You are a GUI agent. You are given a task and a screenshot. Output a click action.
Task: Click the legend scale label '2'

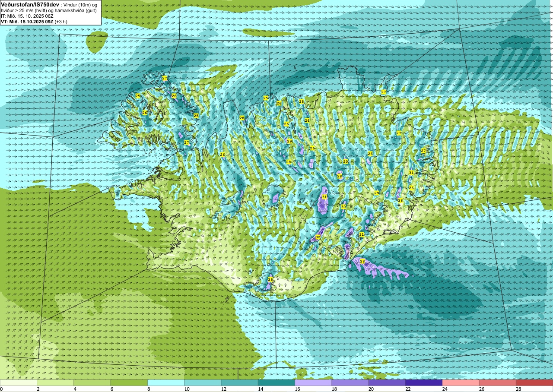[x=38, y=389]
